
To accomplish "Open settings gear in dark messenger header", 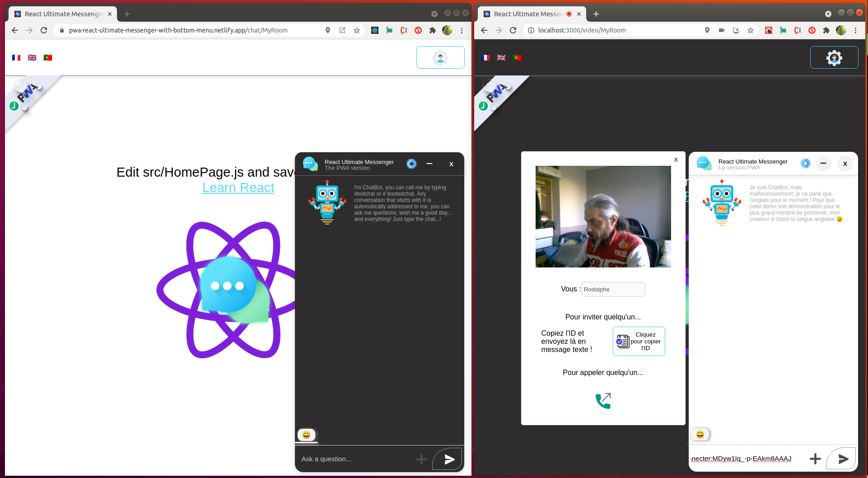I will 411,164.
